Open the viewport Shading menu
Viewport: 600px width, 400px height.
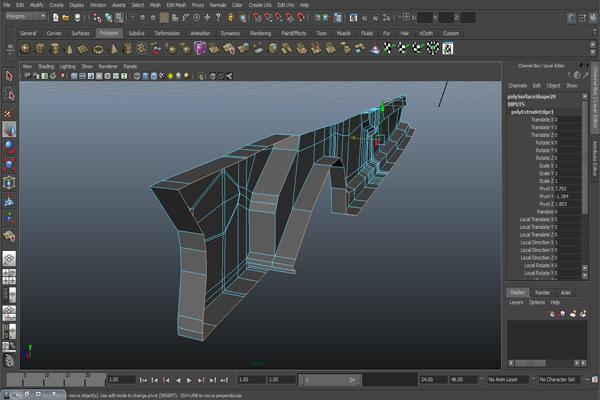click(46, 66)
